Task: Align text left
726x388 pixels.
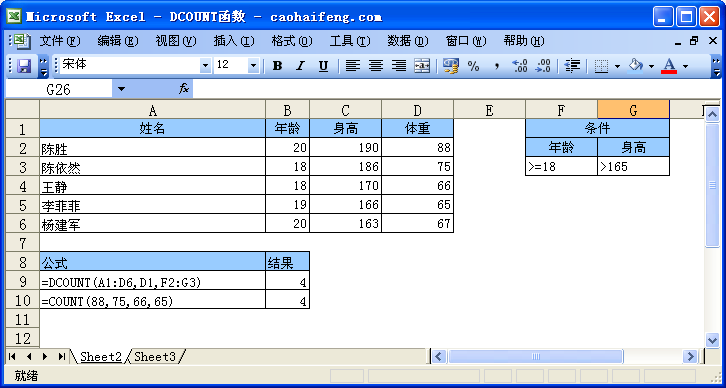Action: coord(353,66)
